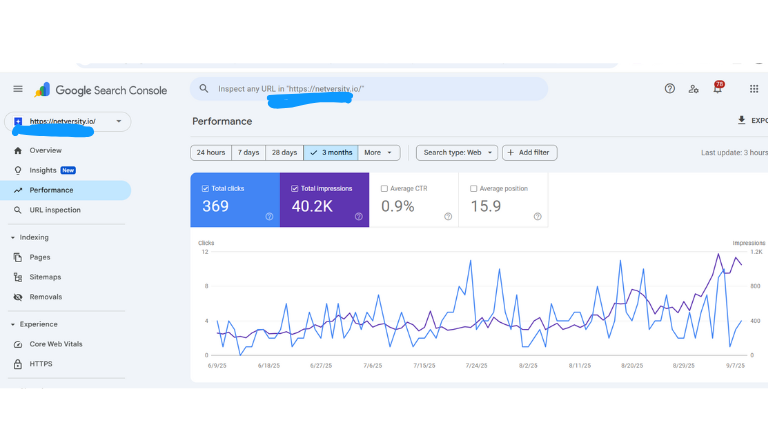Image resolution: width=768 pixels, height=432 pixels.
Task: Click the Add filter button
Action: pos(529,152)
